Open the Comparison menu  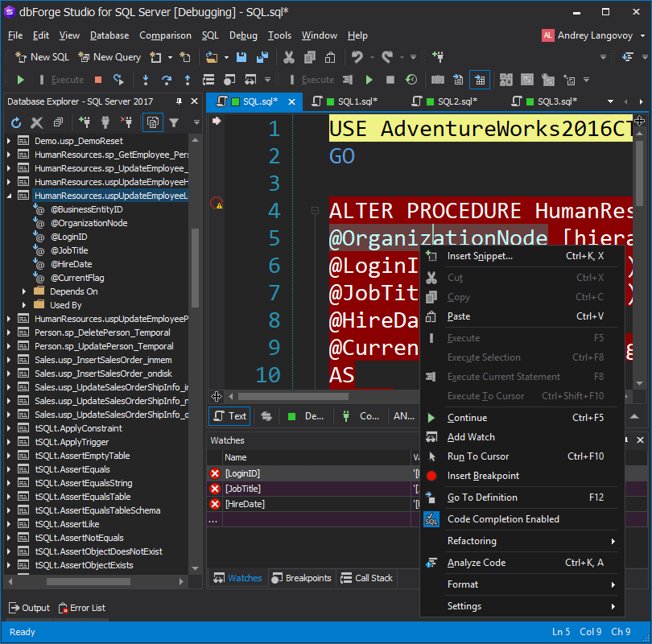point(166,35)
